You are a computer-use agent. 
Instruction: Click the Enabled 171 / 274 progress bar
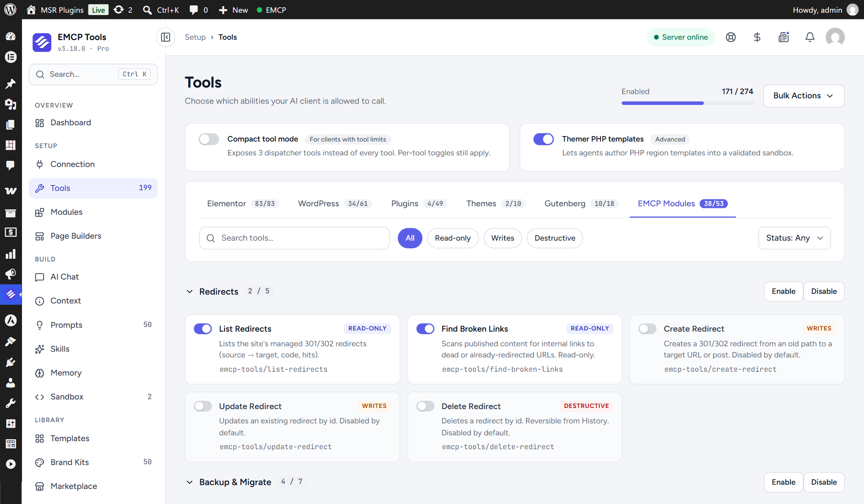[x=687, y=103]
